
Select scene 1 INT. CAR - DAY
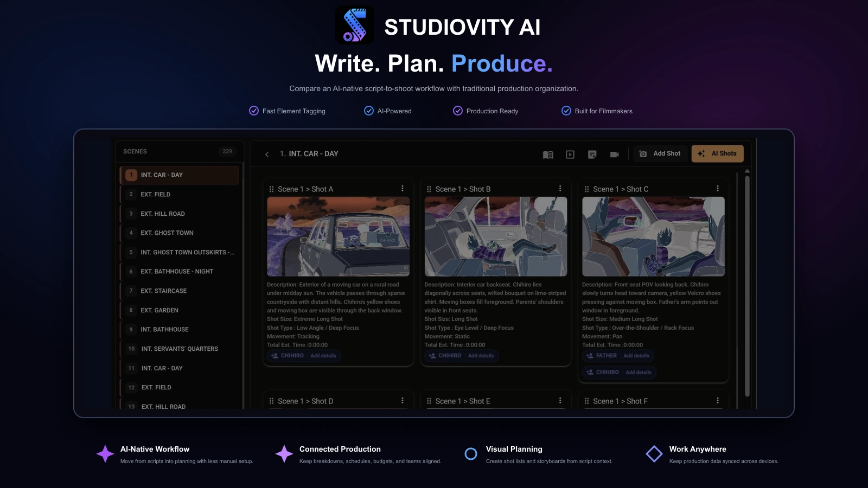179,175
